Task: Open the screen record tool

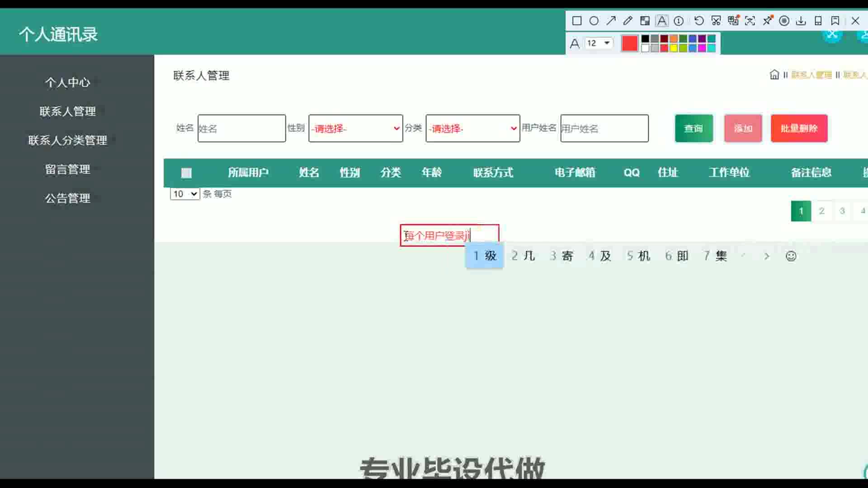Action: 784,21
